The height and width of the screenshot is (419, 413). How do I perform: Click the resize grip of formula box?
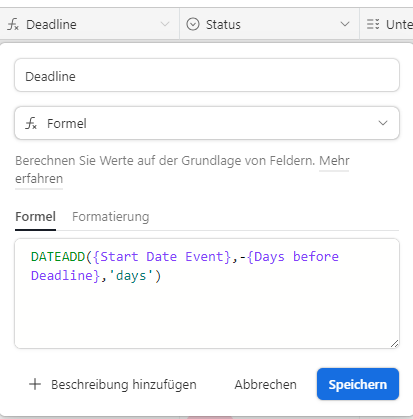tap(394, 344)
